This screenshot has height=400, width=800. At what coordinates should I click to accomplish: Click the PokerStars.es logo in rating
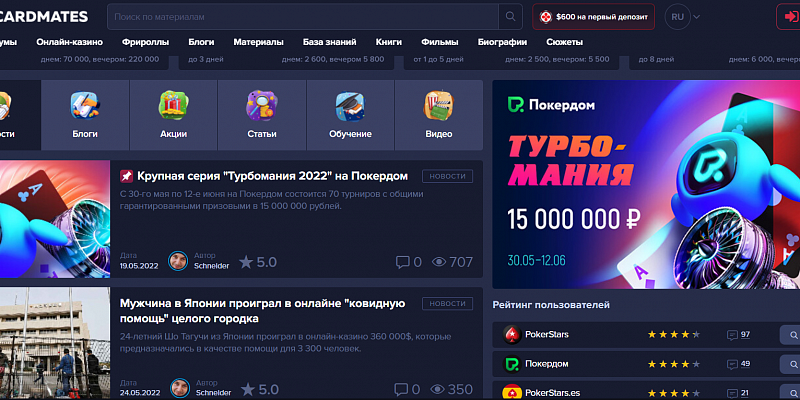[511, 392]
